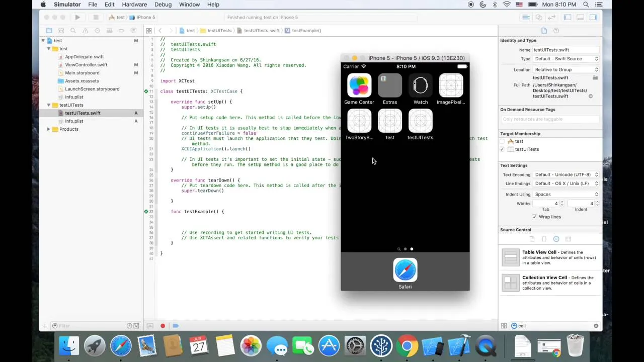
Task: Click the file Name field testUITests.swift
Action: (x=566, y=50)
